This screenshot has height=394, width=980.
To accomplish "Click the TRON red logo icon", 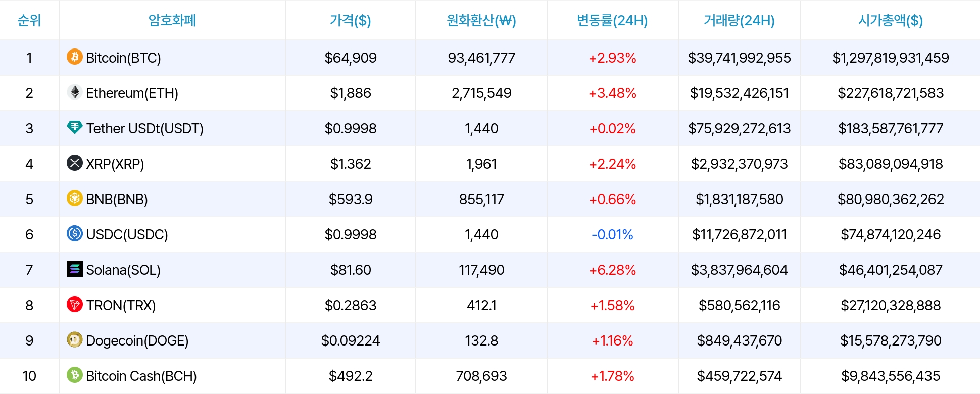I will coord(75,304).
